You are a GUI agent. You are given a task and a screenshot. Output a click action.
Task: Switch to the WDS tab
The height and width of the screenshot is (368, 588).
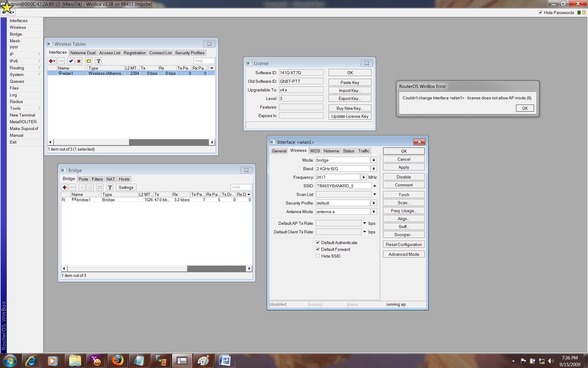(315, 151)
